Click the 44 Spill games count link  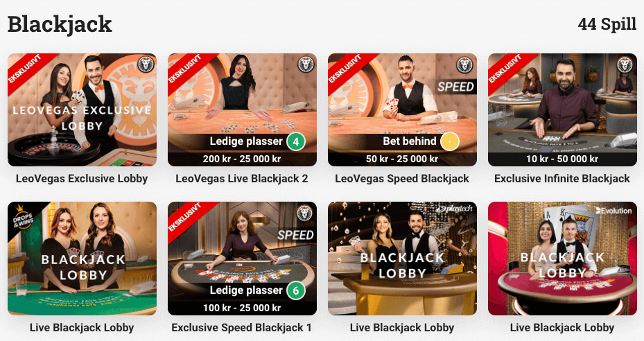(x=607, y=24)
